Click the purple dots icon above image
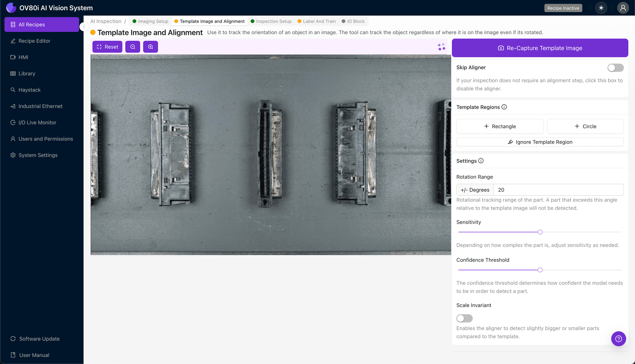 pos(442,47)
